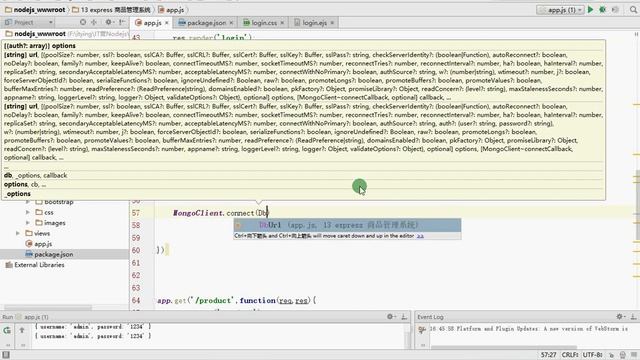The image size is (640, 360).
Task: Expand the css folder
Action: [x=27, y=212]
